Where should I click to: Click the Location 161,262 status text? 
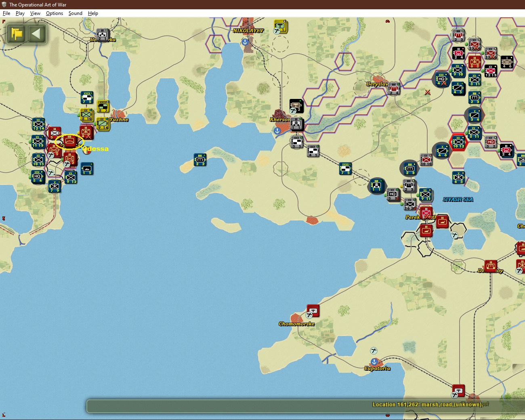427,404
